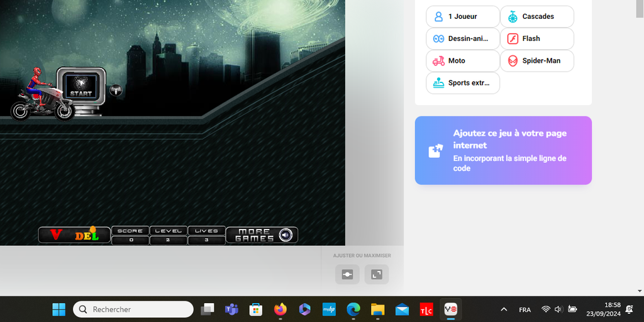Viewport: 644px width, 322px height.
Task: Click the fit-to-width adjust icon
Action: tap(347, 274)
